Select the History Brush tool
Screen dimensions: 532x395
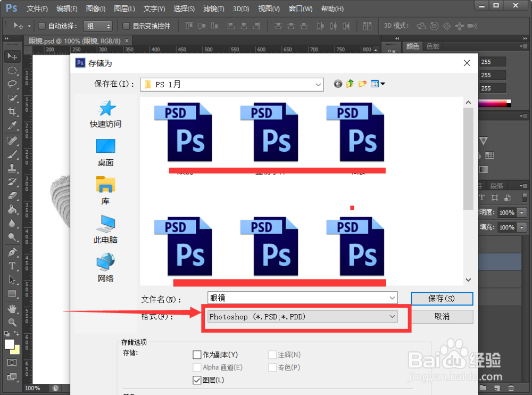pyautogui.click(x=12, y=182)
